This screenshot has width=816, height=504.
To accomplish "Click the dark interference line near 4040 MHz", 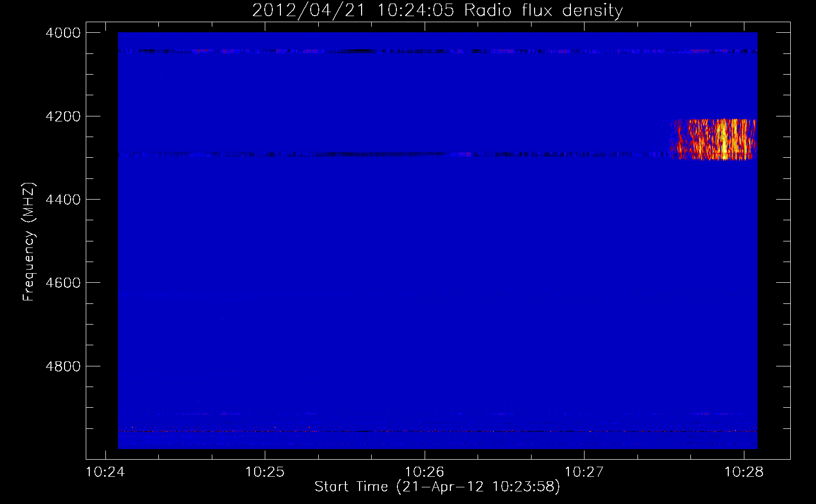I will 437,51.
